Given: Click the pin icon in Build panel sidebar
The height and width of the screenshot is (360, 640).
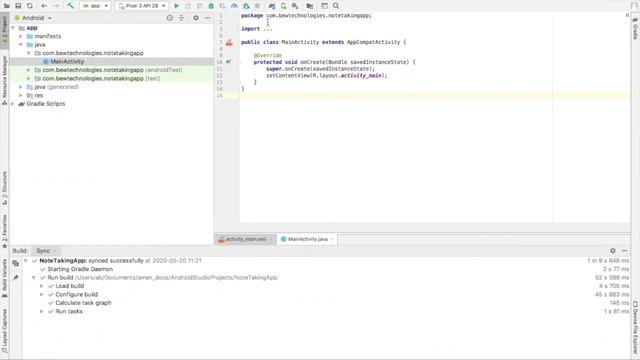Looking at the screenshot, I should [16, 278].
